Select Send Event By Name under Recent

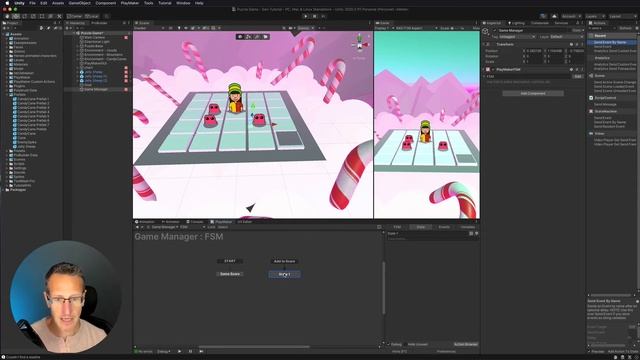[x=609, y=42]
